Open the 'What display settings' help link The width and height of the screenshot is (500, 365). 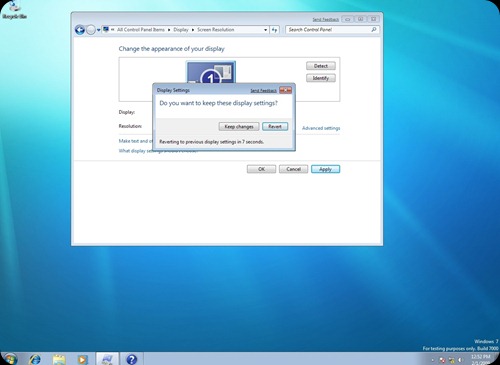[x=135, y=151]
